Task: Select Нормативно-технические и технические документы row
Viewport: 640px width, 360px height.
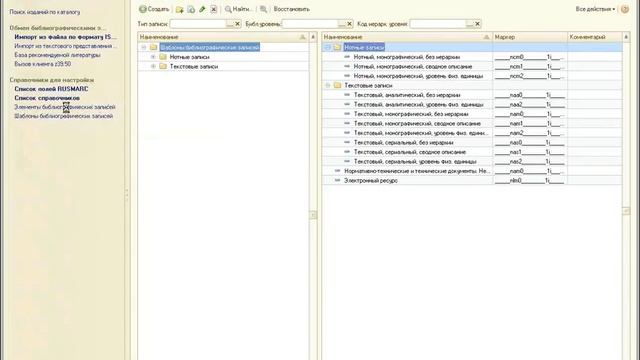Action: tap(472, 171)
